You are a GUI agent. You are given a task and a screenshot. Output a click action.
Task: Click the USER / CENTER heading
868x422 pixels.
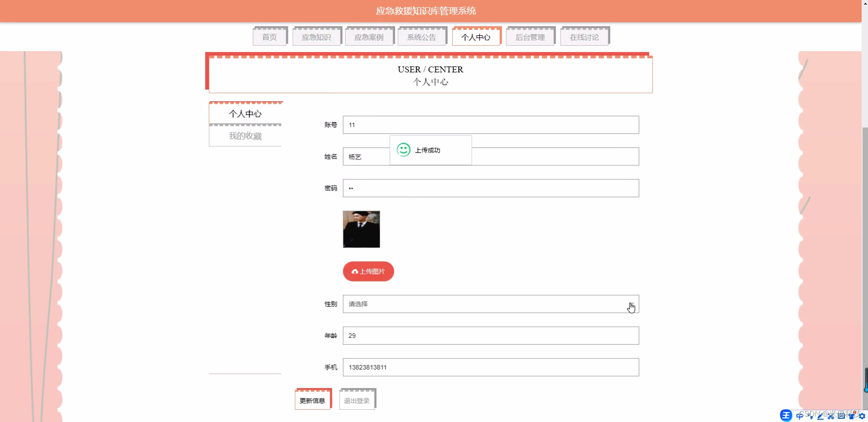[x=430, y=69]
